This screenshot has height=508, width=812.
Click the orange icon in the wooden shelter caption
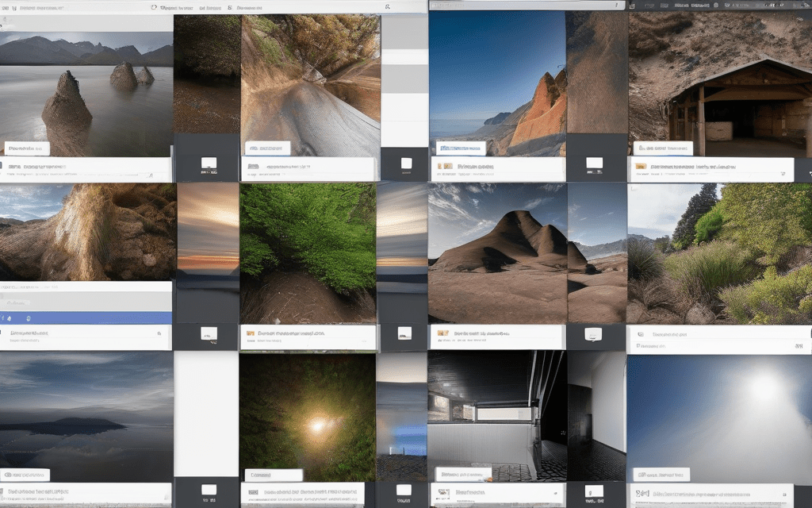click(x=641, y=167)
